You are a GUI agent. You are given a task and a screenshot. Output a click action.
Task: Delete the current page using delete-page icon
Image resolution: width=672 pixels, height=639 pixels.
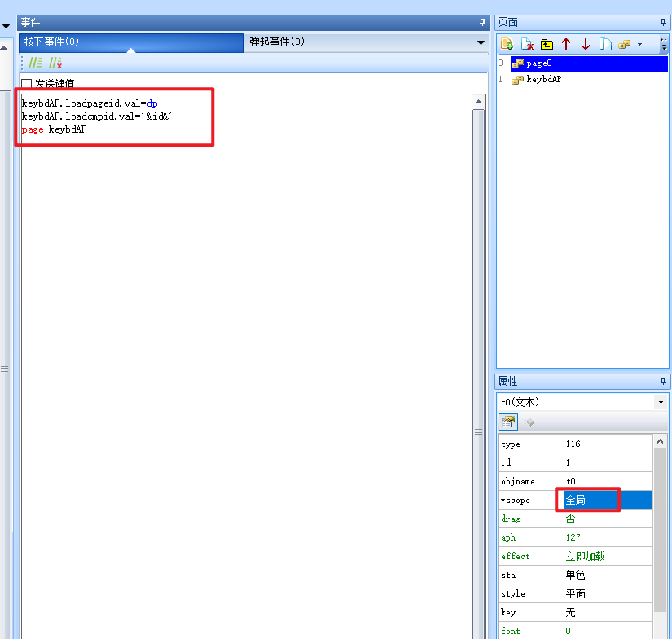528,44
